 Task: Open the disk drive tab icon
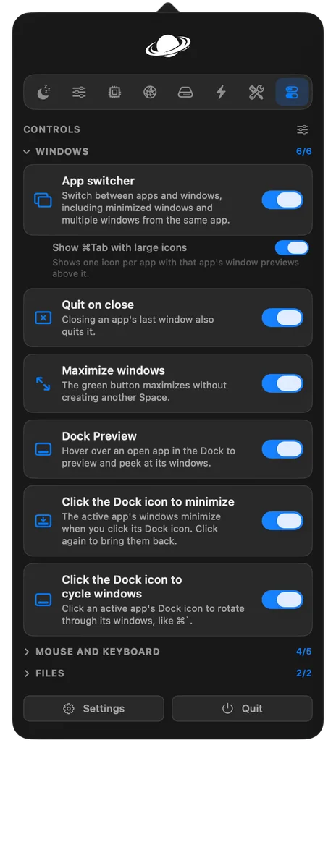185,92
